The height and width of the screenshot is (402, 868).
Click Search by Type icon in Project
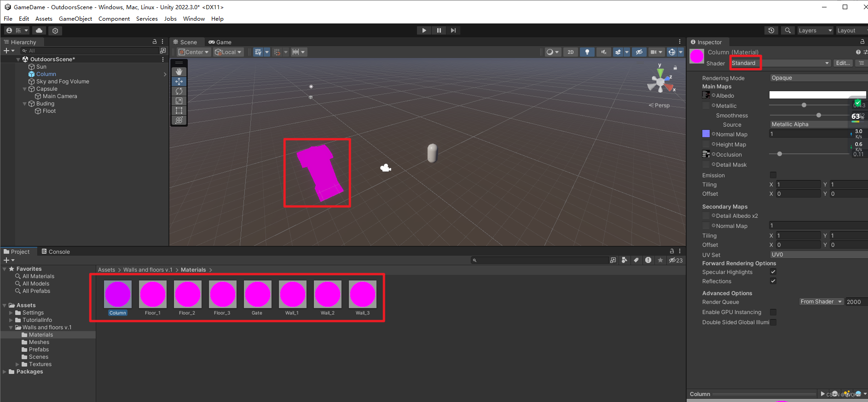point(624,260)
